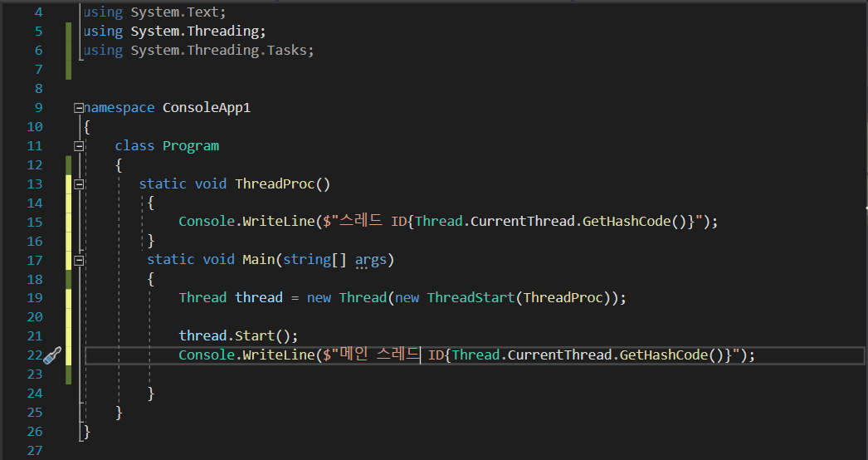Collapse the class Program block
Viewport: 868px width, 460px height.
79,146
